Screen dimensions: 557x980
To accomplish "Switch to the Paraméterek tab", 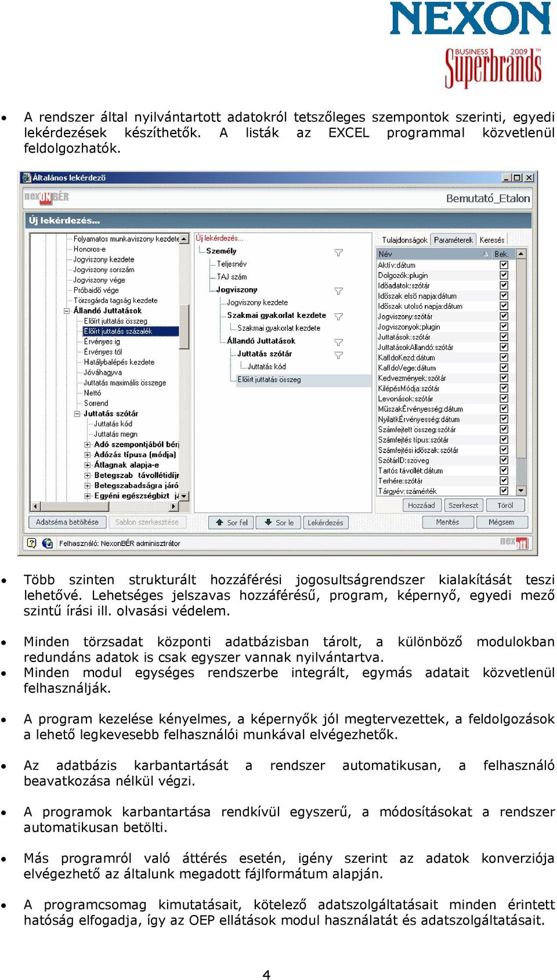I will (453, 240).
